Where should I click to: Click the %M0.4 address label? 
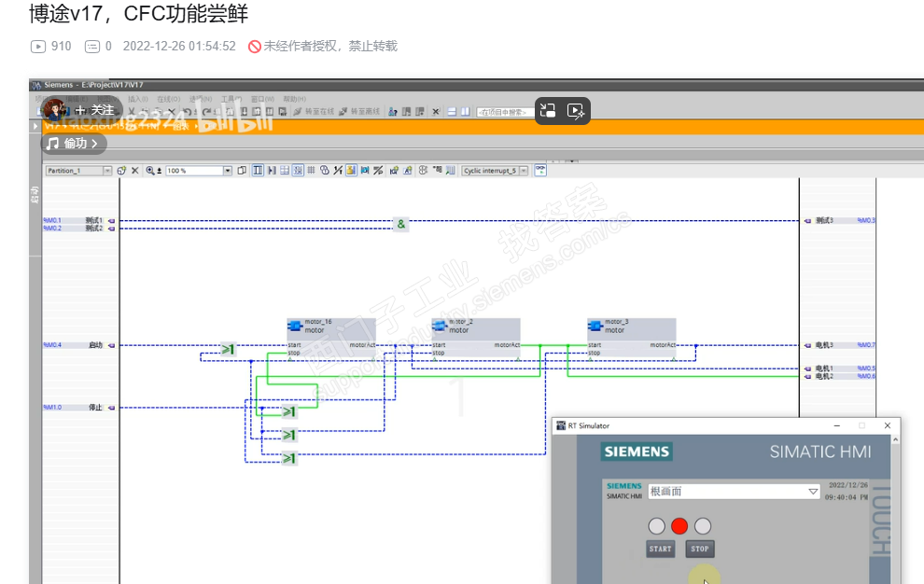(x=52, y=345)
